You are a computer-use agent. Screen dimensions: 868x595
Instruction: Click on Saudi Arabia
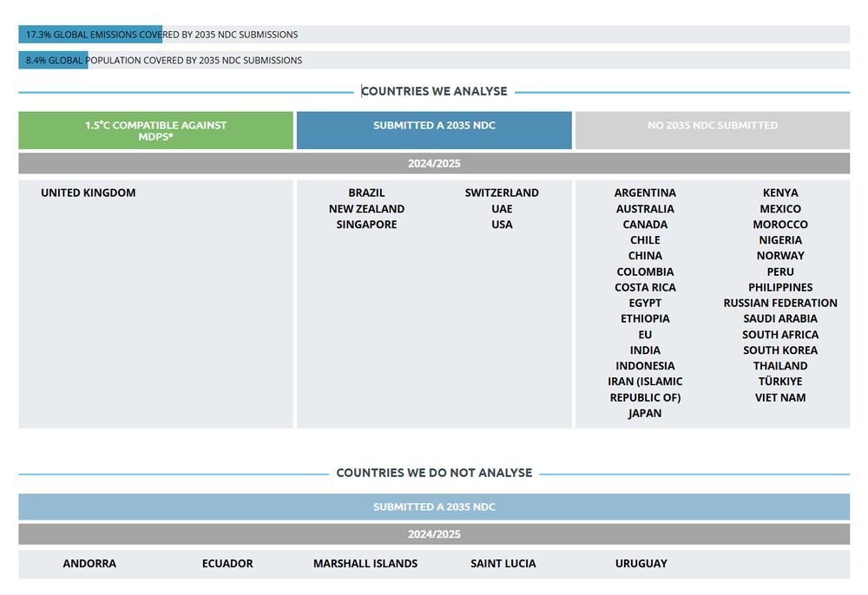tap(780, 318)
